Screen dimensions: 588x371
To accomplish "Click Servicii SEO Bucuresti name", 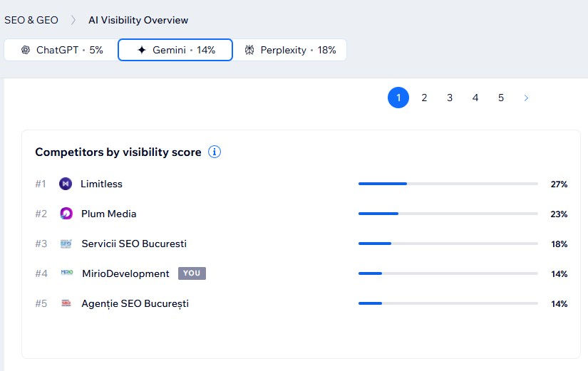I will [x=134, y=244].
